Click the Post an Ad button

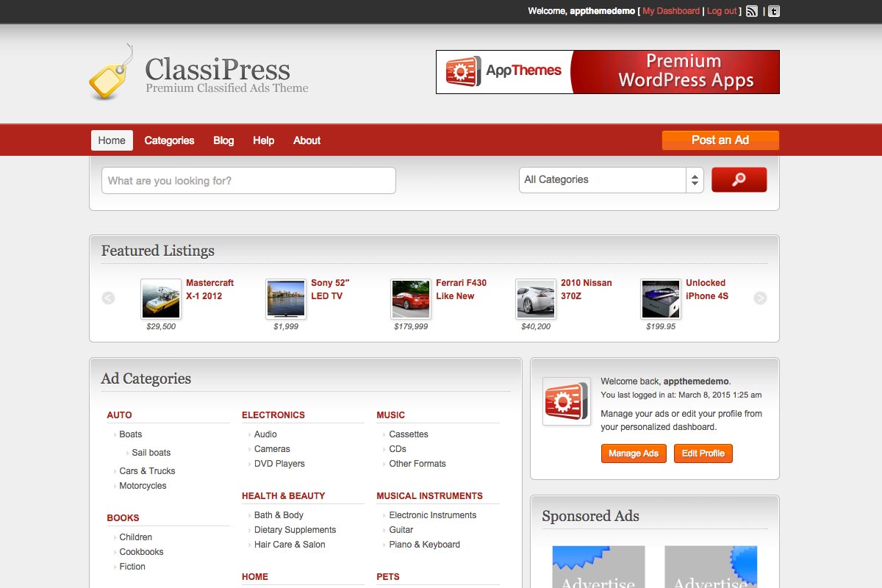720,140
